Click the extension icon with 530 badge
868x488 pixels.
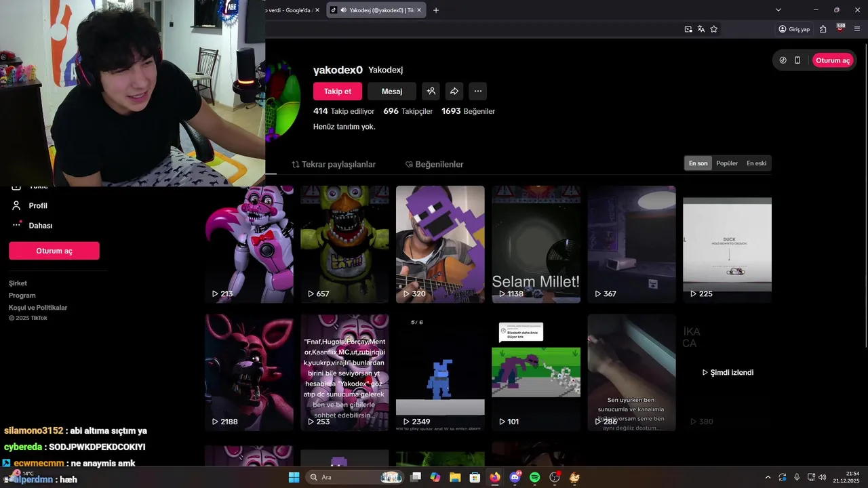pyautogui.click(x=840, y=28)
